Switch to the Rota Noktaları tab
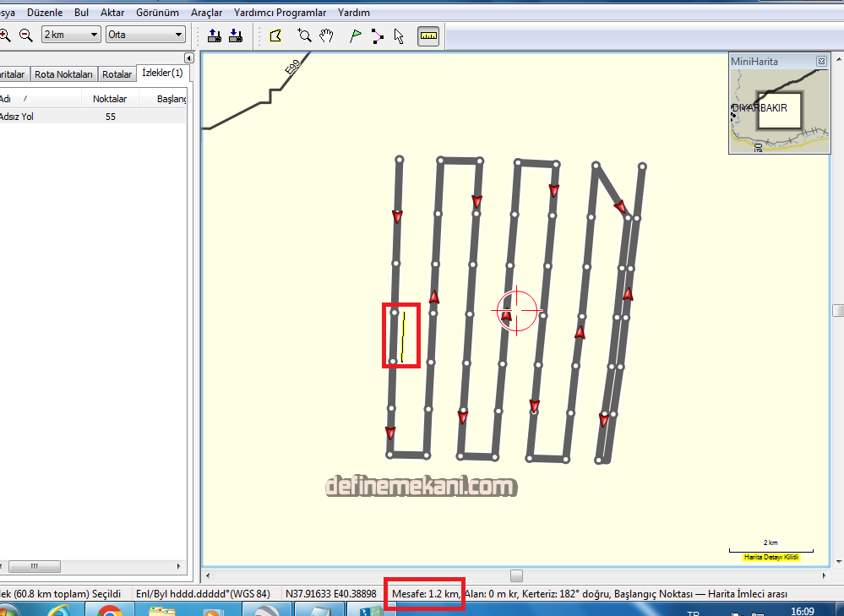The width and height of the screenshot is (844, 616). click(x=64, y=74)
